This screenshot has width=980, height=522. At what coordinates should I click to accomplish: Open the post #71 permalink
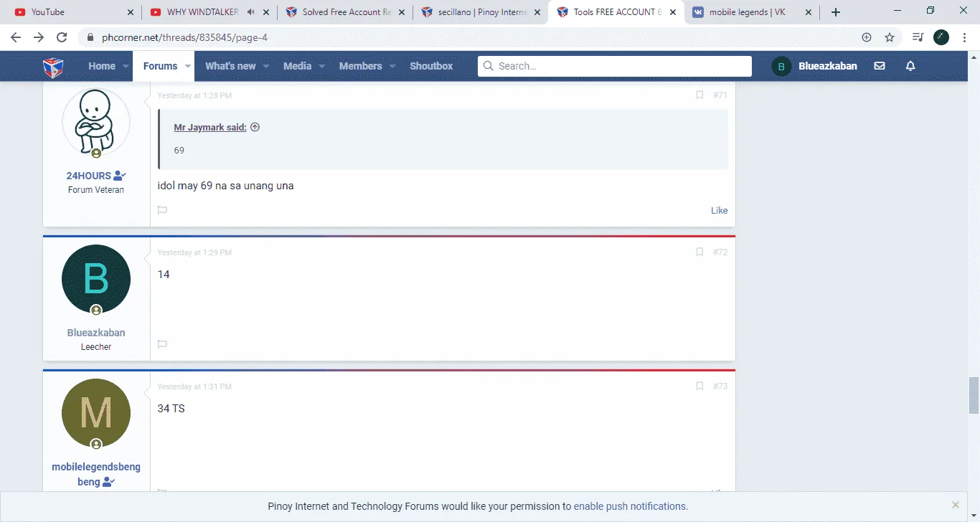(720, 95)
